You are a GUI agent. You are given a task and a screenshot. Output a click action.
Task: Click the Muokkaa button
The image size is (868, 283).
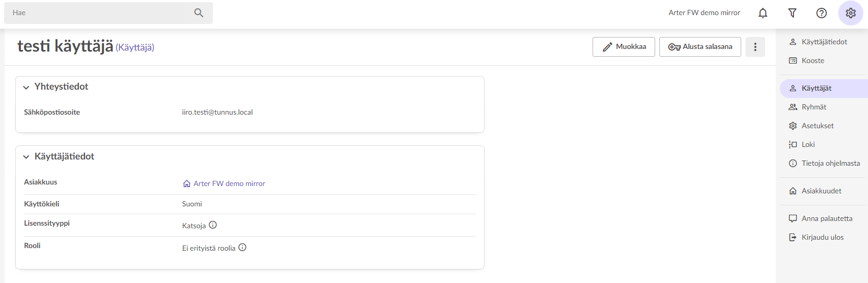tap(624, 47)
